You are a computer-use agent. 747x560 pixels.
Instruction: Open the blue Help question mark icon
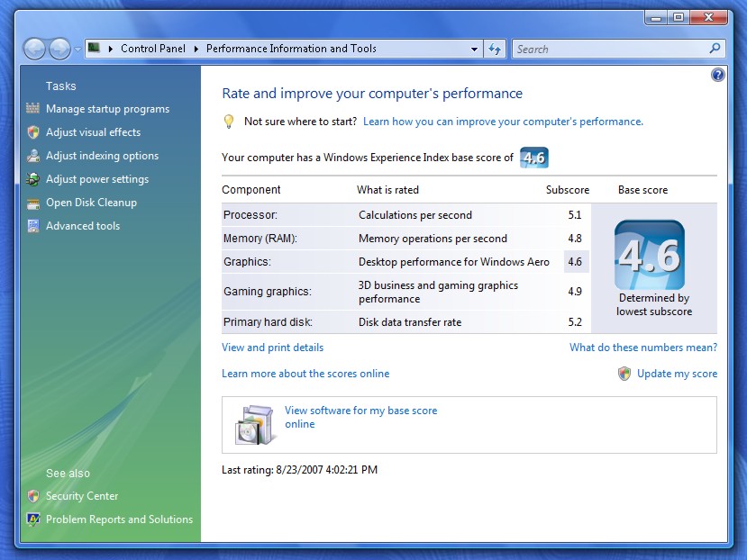coord(717,75)
